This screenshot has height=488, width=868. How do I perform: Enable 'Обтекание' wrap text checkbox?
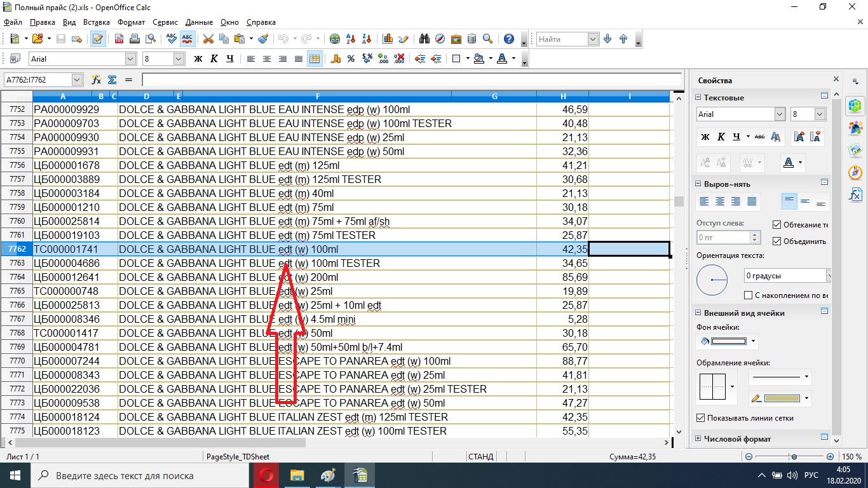pos(776,224)
